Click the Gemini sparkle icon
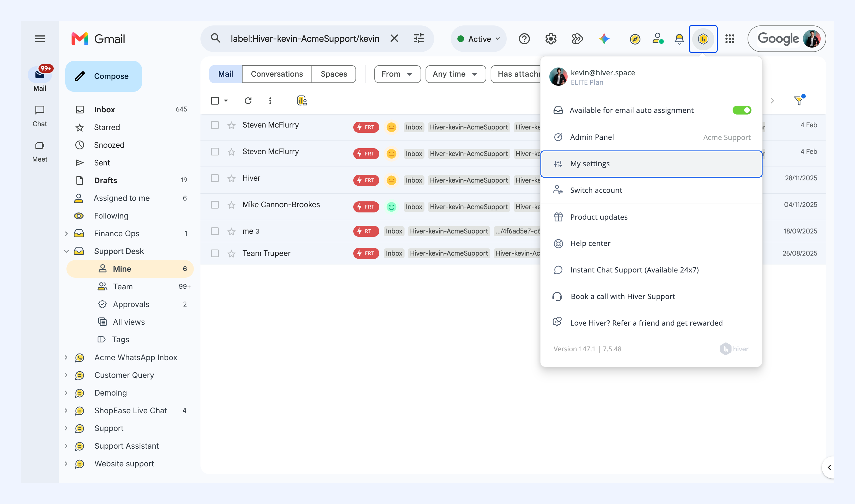The image size is (855, 504). (604, 39)
